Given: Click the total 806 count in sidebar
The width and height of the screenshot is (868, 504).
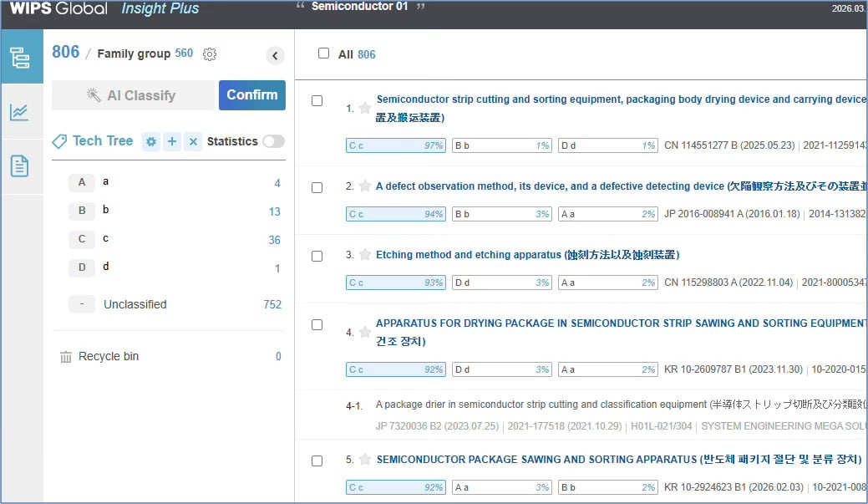Looking at the screenshot, I should pyautogui.click(x=65, y=52).
